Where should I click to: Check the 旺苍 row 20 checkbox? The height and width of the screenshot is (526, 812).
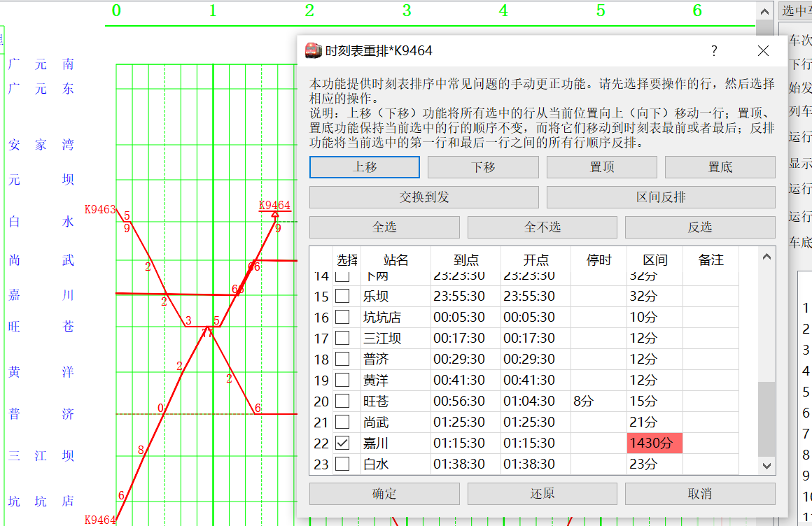[342, 401]
